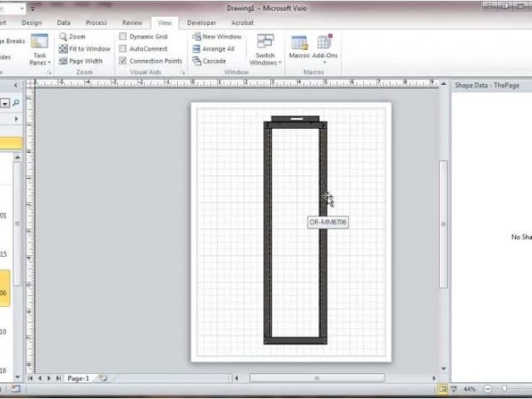Select the Page-1 sheet tab

tap(77, 378)
